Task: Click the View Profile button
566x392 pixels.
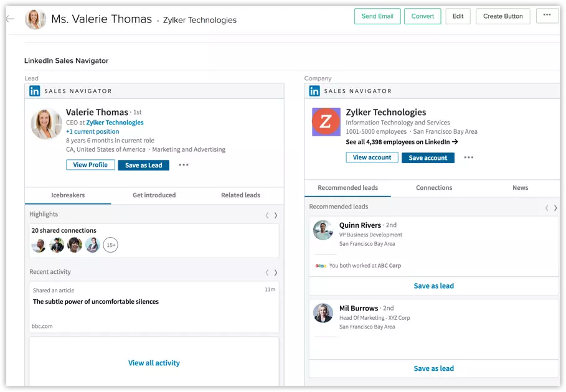Action: point(90,164)
